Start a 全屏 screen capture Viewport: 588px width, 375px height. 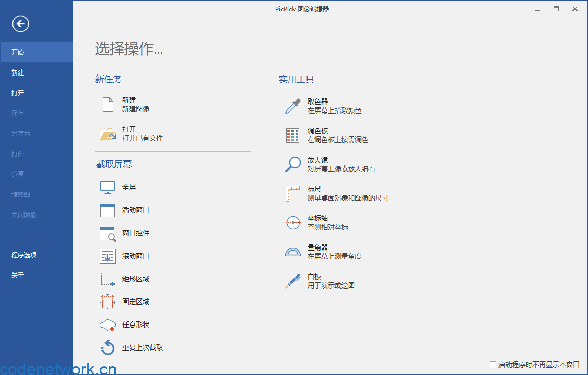[x=129, y=187]
